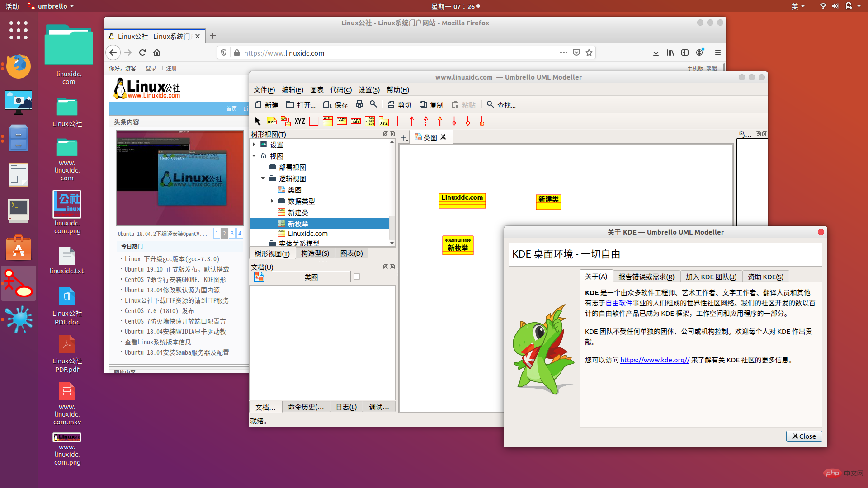Screen dimensions: 868x488
Task: Open the 查找... find tool
Action: pos(501,105)
